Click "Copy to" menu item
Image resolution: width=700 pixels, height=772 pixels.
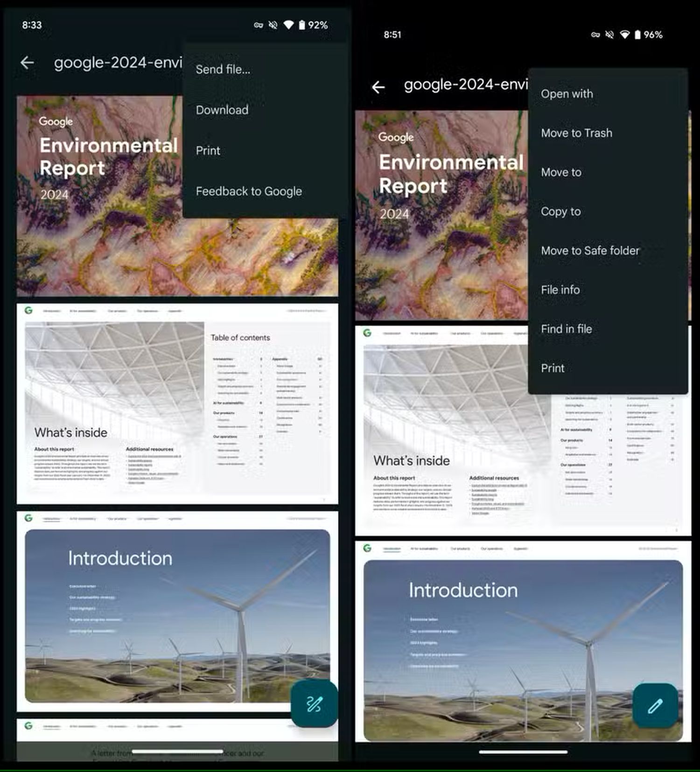[x=561, y=211]
